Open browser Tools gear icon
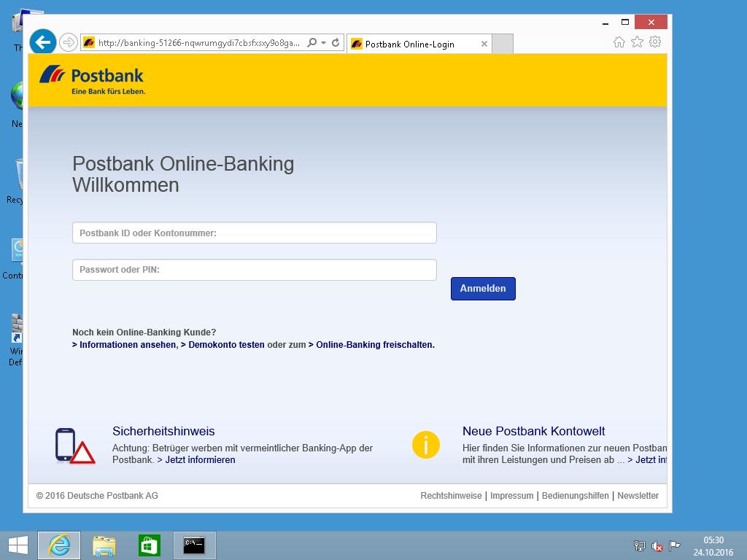This screenshot has width=747, height=560. pyautogui.click(x=655, y=42)
